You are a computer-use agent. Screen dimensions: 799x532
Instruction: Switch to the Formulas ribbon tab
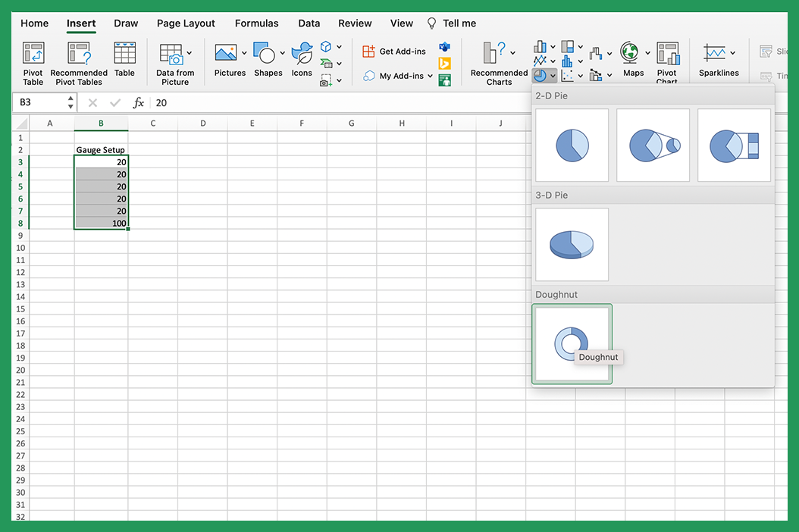(256, 23)
